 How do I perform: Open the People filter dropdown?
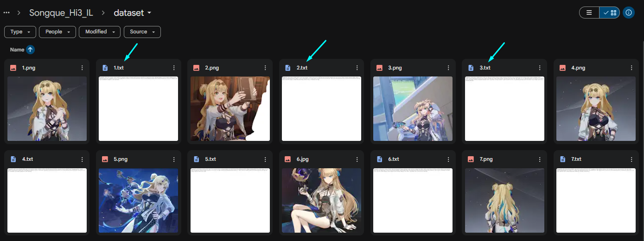57,32
